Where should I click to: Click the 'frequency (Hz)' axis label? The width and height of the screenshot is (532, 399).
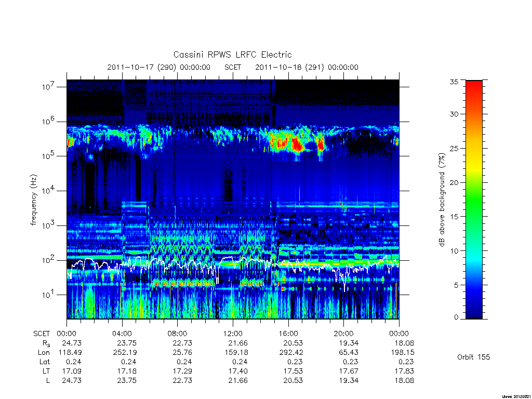pos(33,200)
